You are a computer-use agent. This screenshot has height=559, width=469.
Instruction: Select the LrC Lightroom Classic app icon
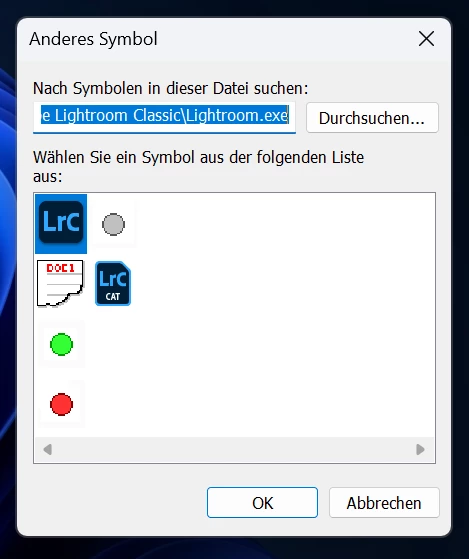[61, 223]
